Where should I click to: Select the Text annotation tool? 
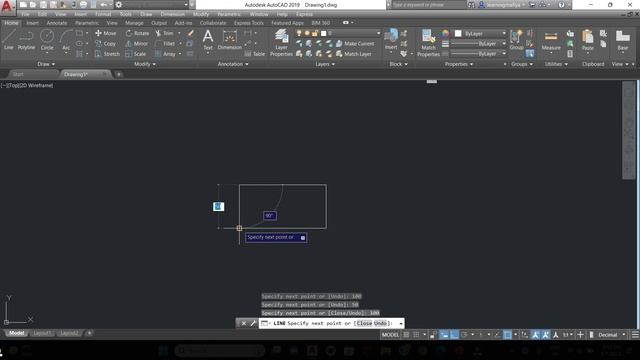tap(208, 40)
